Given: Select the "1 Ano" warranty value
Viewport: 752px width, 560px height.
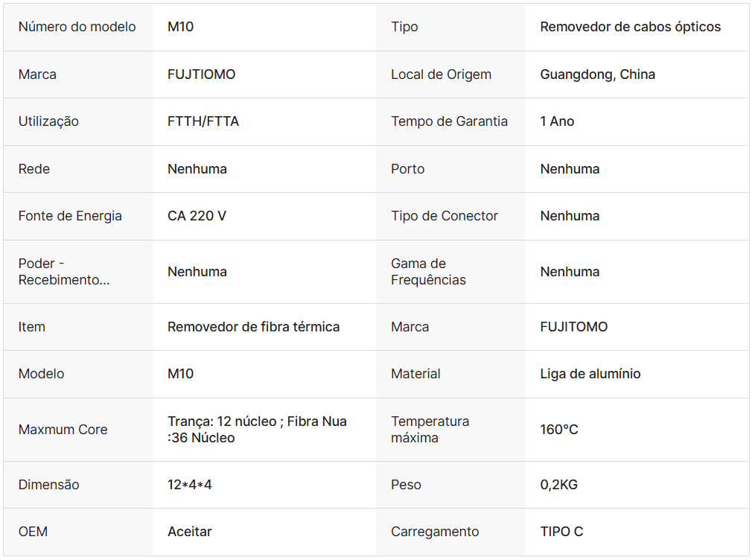Looking at the screenshot, I should tap(557, 121).
